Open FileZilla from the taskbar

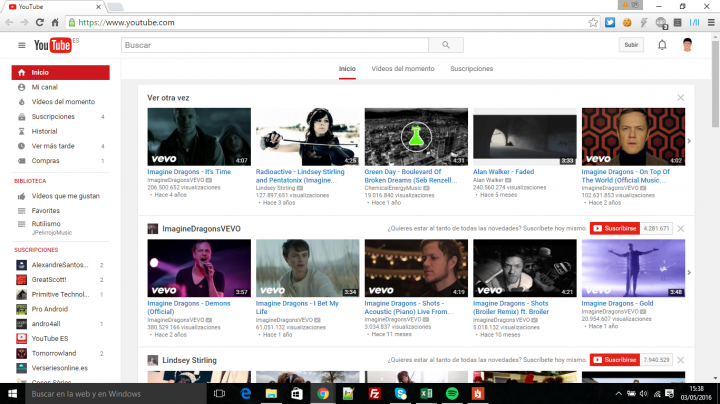[375, 393]
